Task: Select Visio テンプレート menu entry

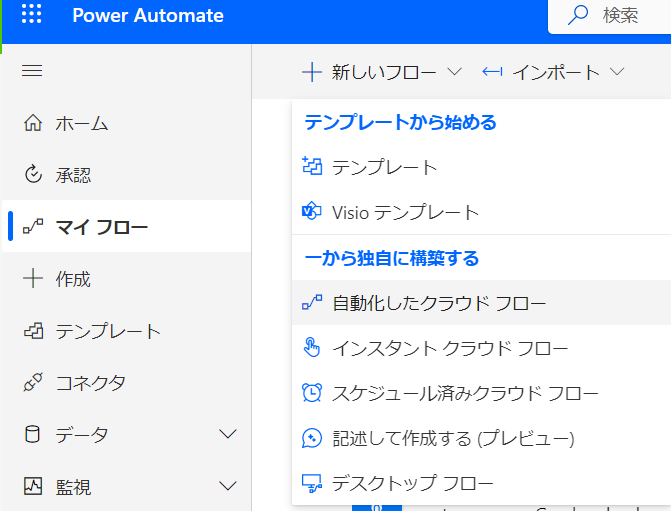Action: click(481, 212)
